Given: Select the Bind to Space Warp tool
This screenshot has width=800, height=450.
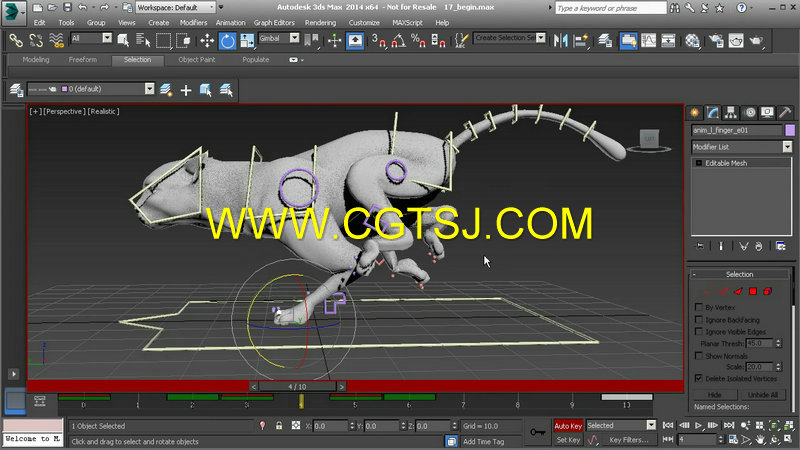Looking at the screenshot, I should coord(56,40).
